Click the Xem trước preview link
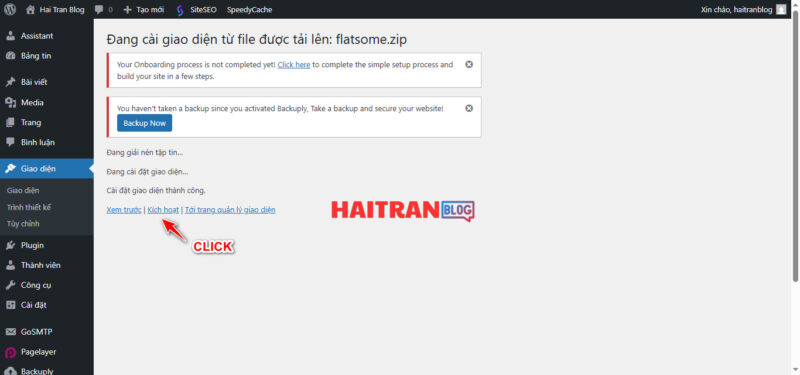This screenshot has width=800, height=375. [x=124, y=210]
